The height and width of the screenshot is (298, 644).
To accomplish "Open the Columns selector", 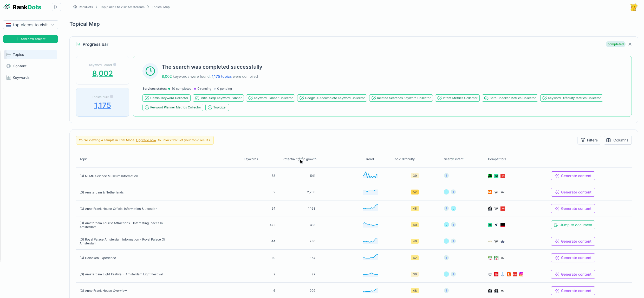I will point(617,140).
